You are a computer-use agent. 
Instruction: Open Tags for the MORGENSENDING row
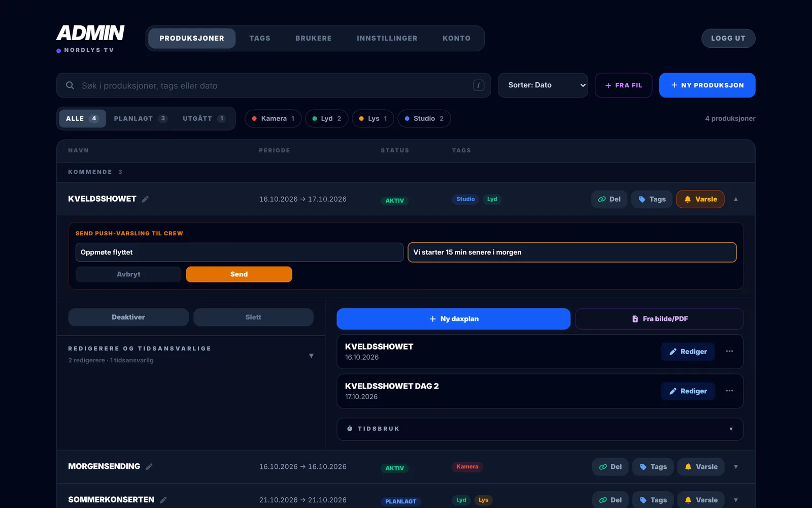653,467
